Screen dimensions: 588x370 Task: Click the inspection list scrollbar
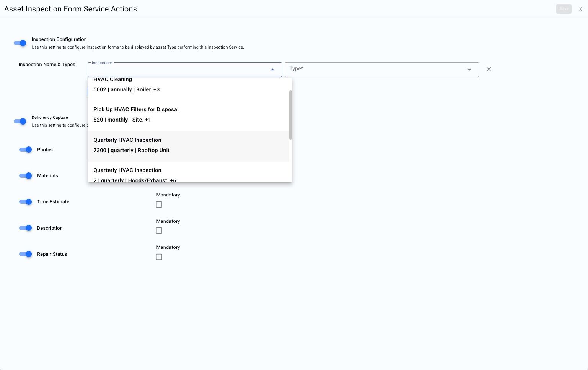click(x=290, y=115)
